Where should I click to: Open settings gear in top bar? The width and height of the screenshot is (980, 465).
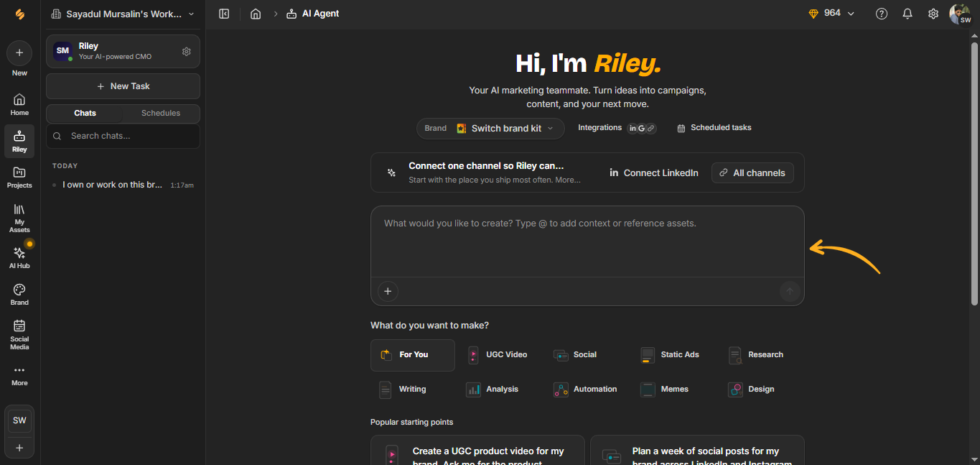[x=933, y=14]
